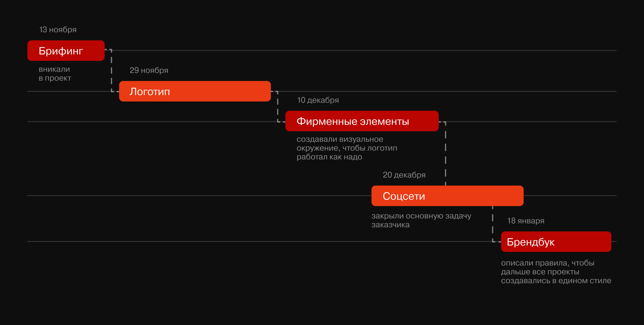Screen dimensions: 644x325
Task: Click dashed connector between Брифинг and Логотип
Action: click(111, 71)
